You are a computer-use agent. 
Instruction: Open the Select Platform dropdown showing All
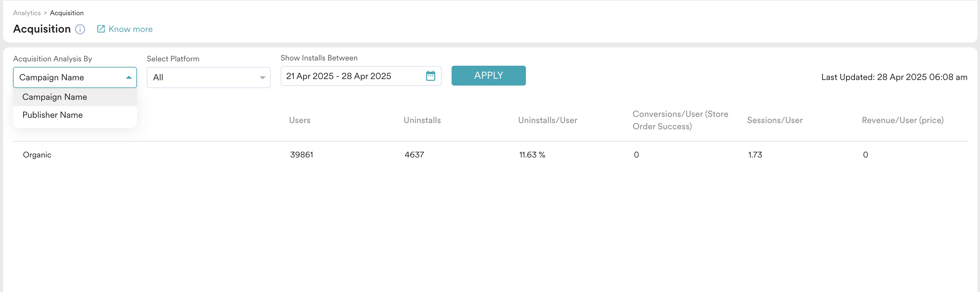[208, 77]
